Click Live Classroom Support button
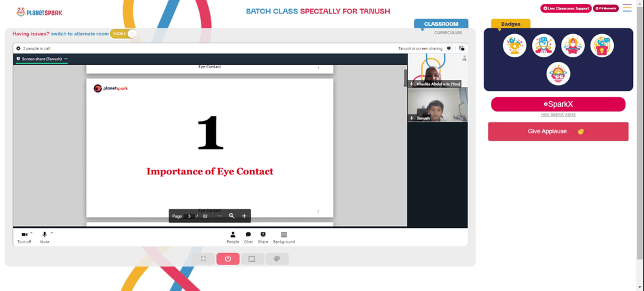This screenshot has width=644, height=291. (565, 8)
